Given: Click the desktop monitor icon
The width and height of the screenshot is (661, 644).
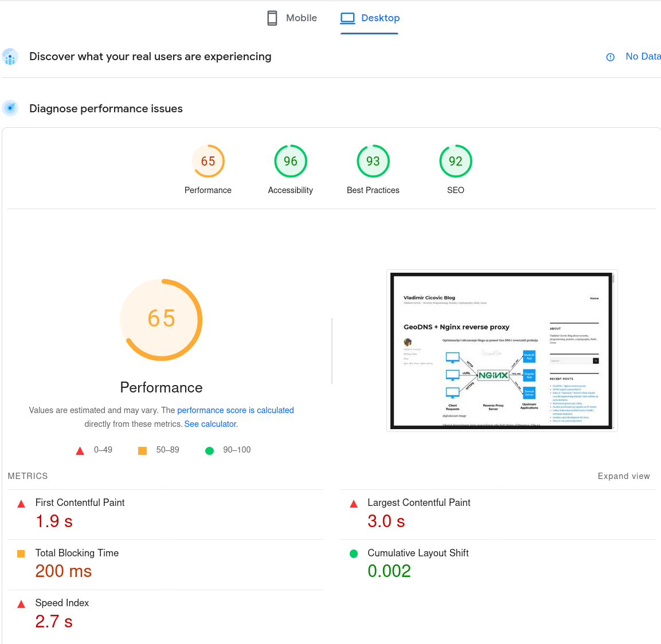Looking at the screenshot, I should (x=348, y=18).
